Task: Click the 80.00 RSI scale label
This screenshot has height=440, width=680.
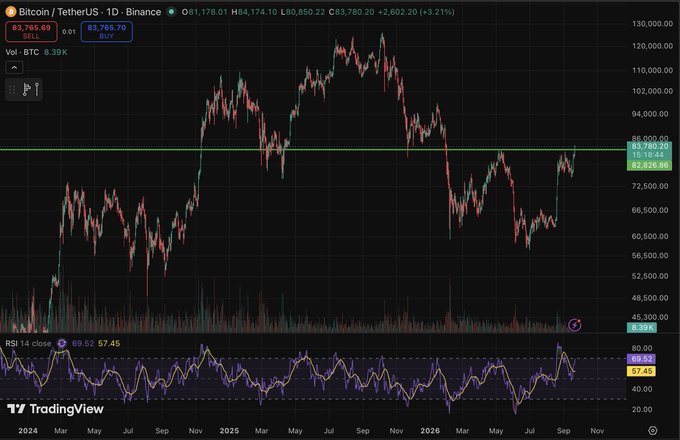Action: (x=642, y=348)
